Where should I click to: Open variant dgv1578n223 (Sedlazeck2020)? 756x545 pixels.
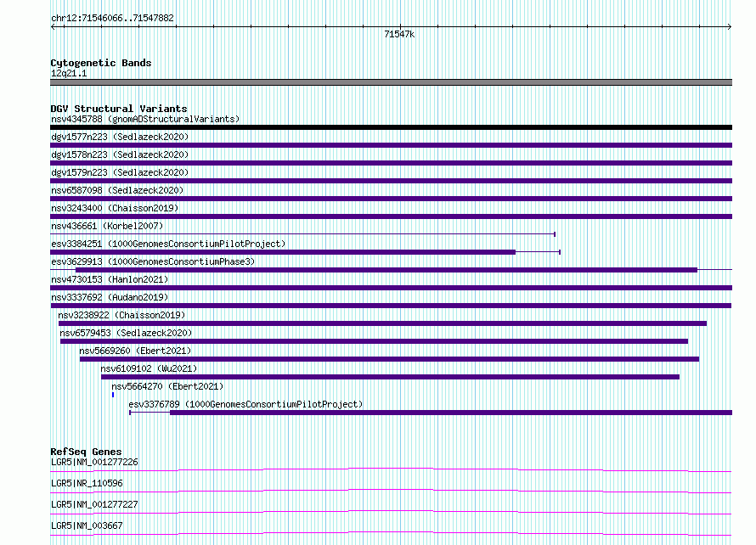pos(120,155)
